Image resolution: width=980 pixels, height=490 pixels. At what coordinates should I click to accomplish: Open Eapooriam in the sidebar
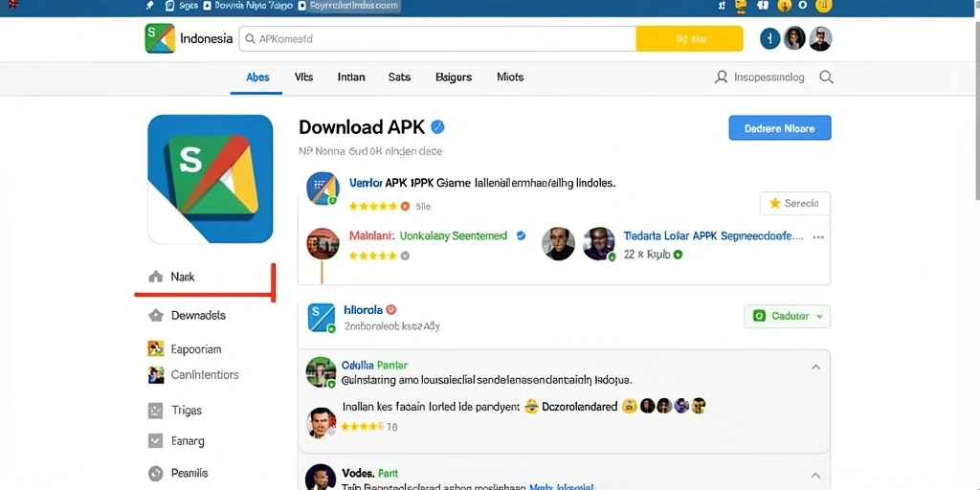(196, 348)
